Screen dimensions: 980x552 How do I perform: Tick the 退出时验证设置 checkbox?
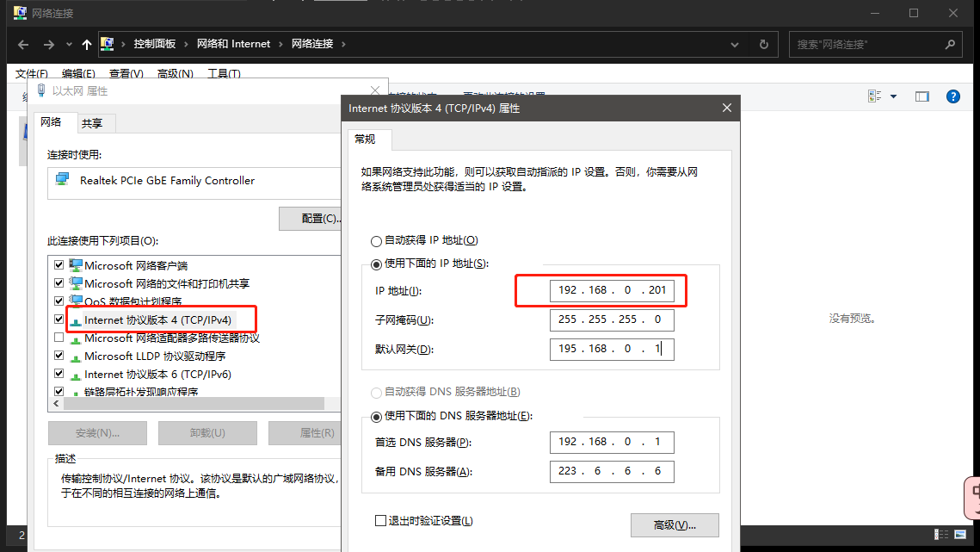380,520
